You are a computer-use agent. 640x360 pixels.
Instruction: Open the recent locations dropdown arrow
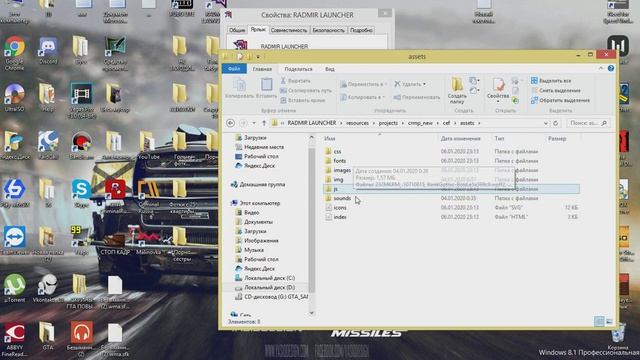pos(254,123)
